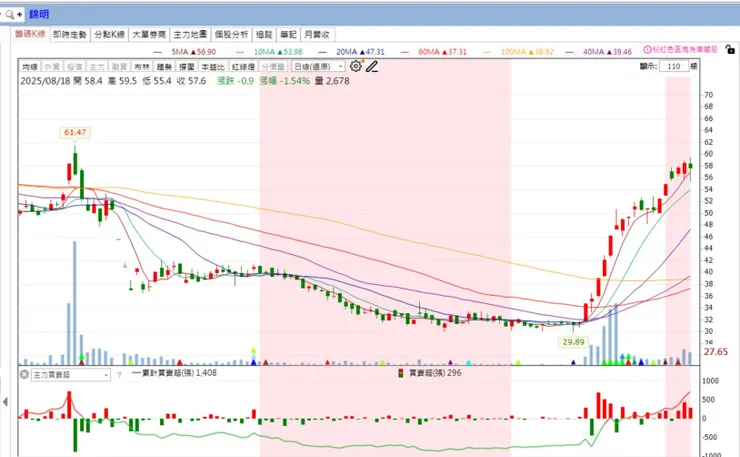
Task: Click the 量 2,678 volume value
Action: tap(332, 81)
